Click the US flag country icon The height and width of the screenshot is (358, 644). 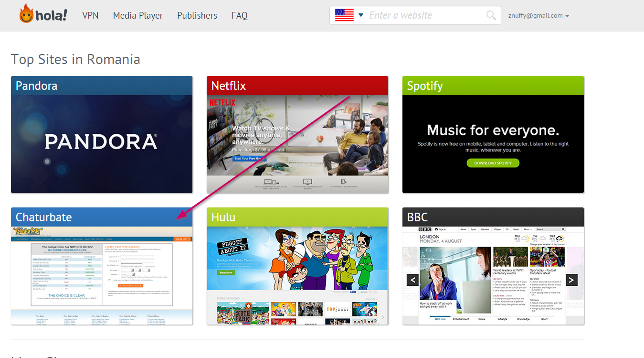[344, 15]
